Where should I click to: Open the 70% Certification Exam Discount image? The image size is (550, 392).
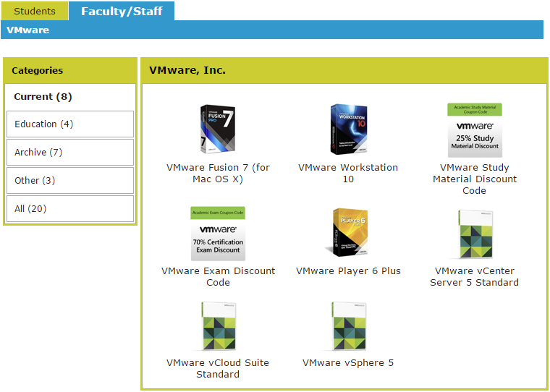[x=218, y=233]
